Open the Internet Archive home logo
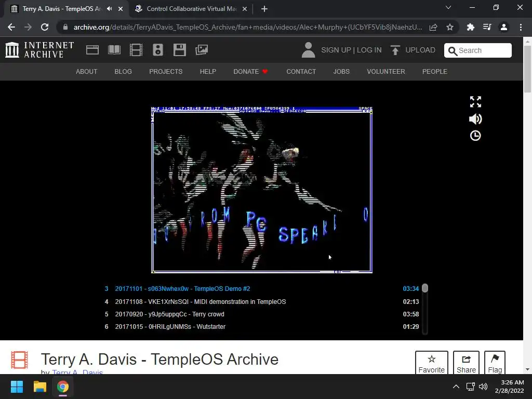 tap(39, 50)
